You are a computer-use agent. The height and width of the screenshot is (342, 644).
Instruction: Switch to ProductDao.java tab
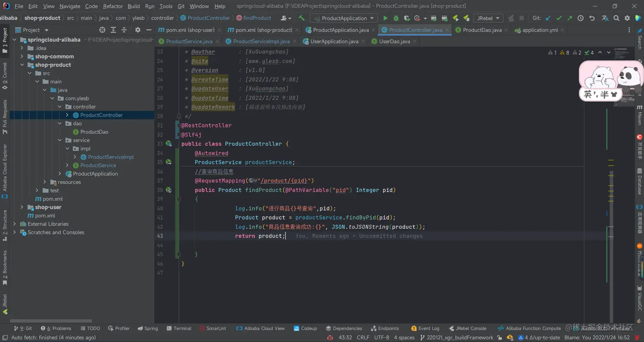click(x=482, y=30)
